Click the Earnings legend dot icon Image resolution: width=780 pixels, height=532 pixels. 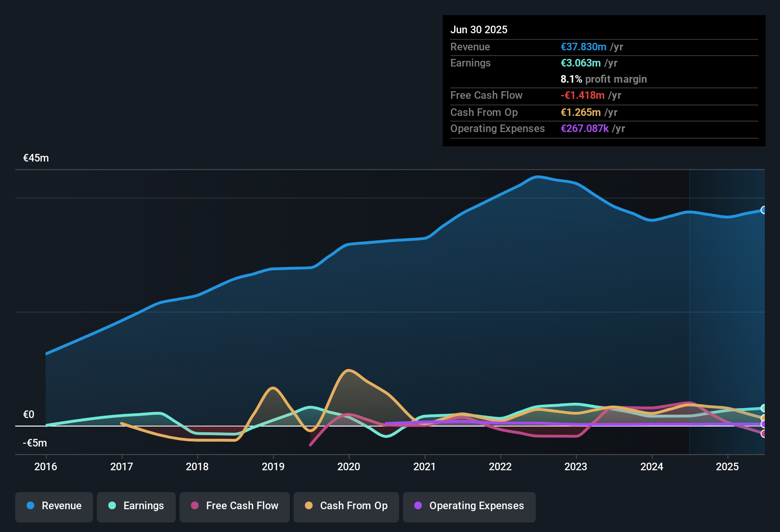pos(112,506)
